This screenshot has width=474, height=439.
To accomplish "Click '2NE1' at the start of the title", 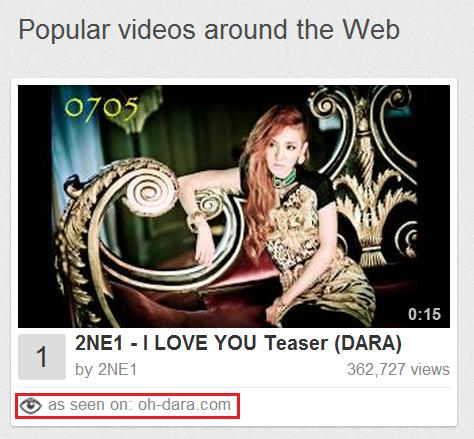I will click(x=99, y=343).
